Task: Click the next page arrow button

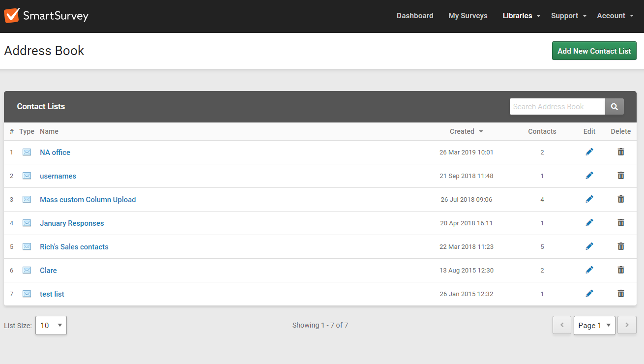Action: pos(627,325)
